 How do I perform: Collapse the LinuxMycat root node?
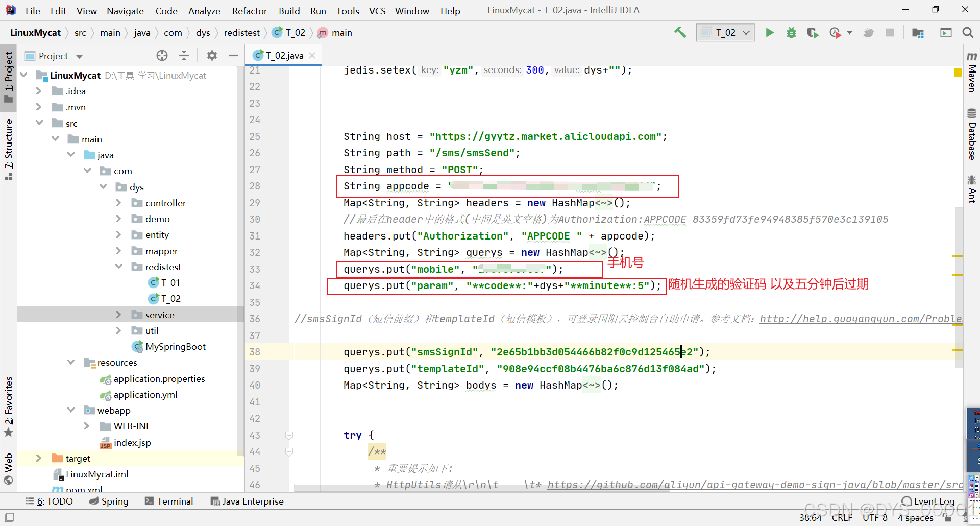23,75
